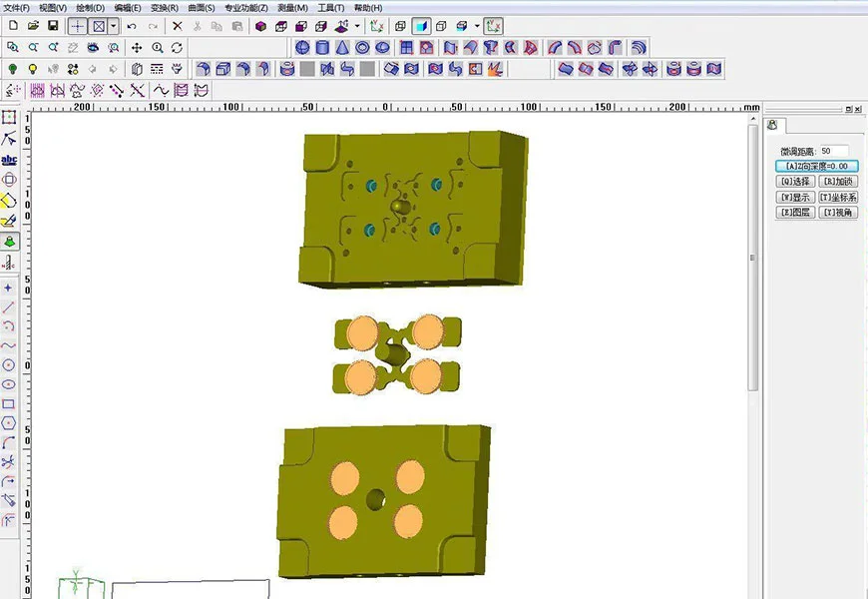Activate the pan four-arrow icon
This screenshot has width=868, height=599.
(x=137, y=48)
